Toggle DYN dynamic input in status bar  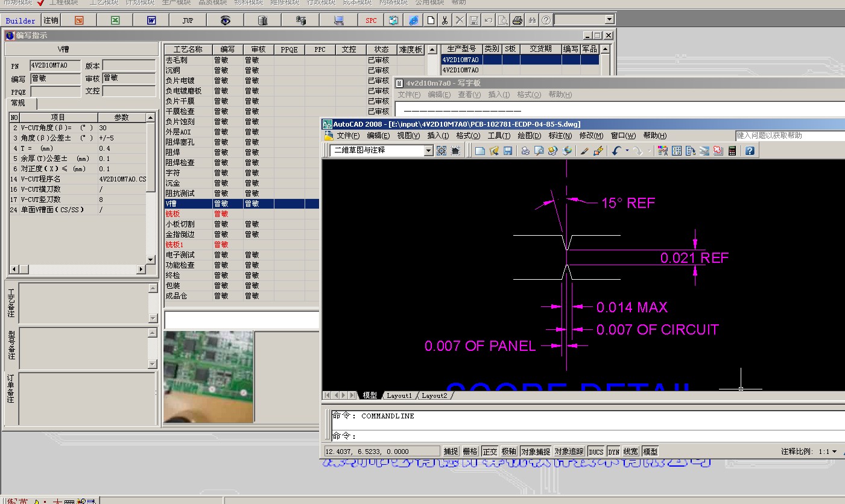pyautogui.click(x=613, y=452)
